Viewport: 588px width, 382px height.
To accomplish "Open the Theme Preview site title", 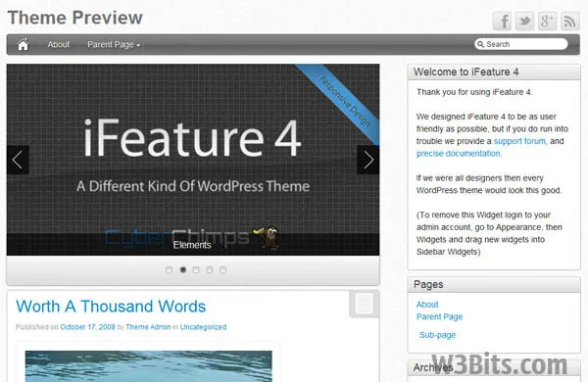I will pyautogui.click(x=75, y=18).
